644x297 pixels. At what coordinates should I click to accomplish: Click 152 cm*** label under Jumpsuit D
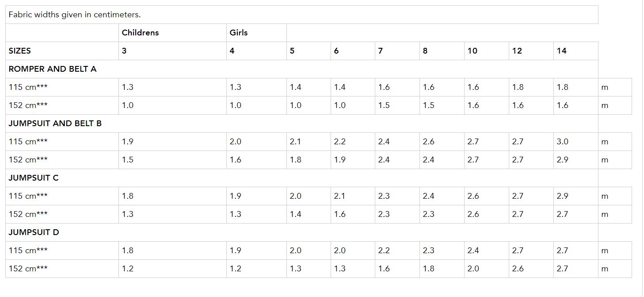[28, 269]
